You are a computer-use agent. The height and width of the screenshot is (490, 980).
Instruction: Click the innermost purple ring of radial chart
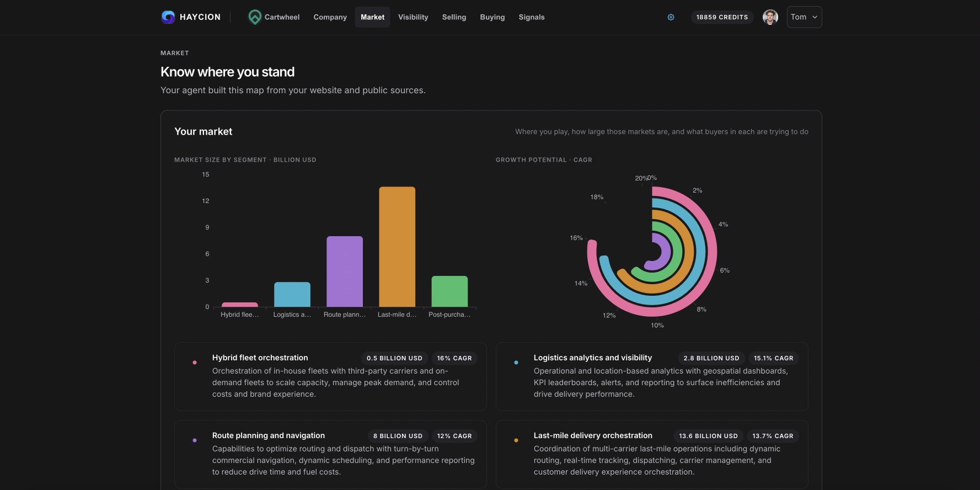666,252
